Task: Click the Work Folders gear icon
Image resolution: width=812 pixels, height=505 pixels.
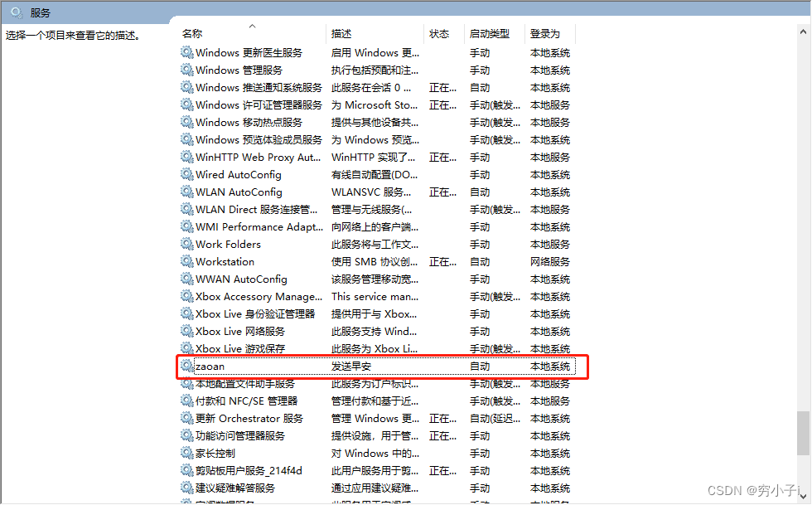Action: tap(188, 244)
